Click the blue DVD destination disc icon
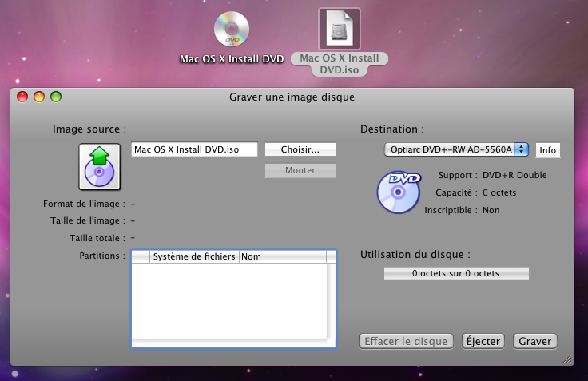 point(399,192)
